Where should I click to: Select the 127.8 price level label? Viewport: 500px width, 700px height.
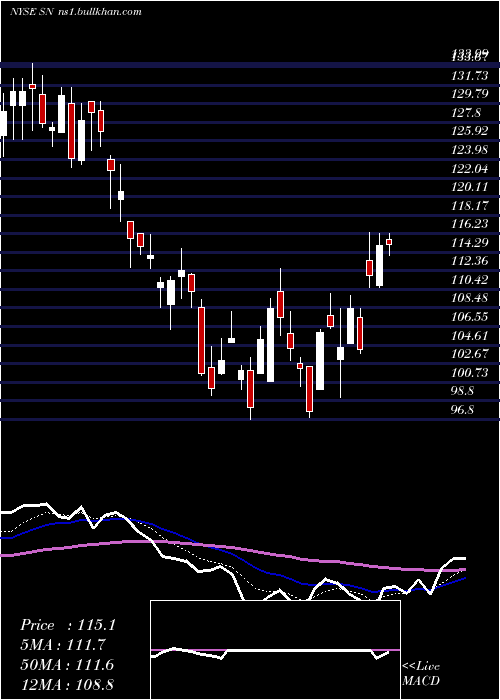click(x=466, y=113)
